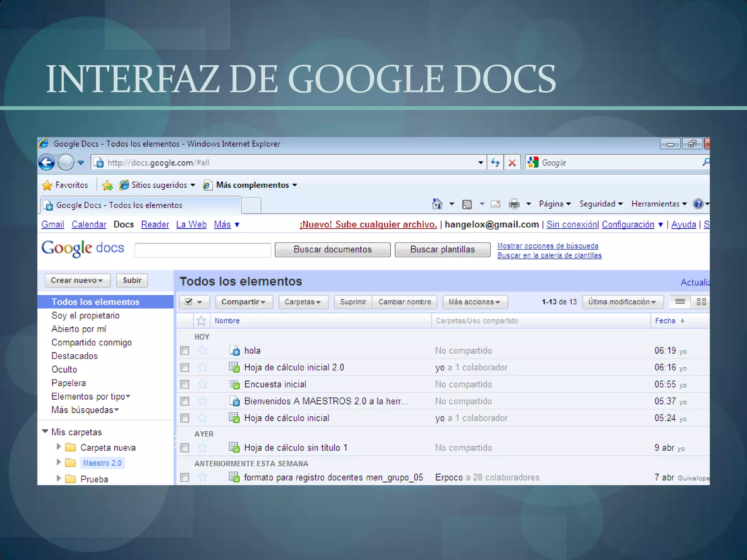Expand the 'Maestro 2.0' folder arrow
This screenshot has height=560, width=747.
pos(58,462)
